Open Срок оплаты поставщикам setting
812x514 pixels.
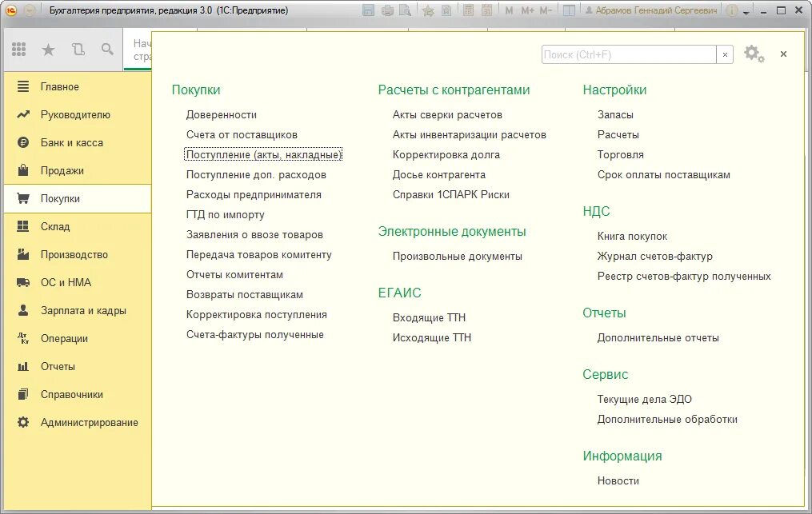tap(663, 174)
